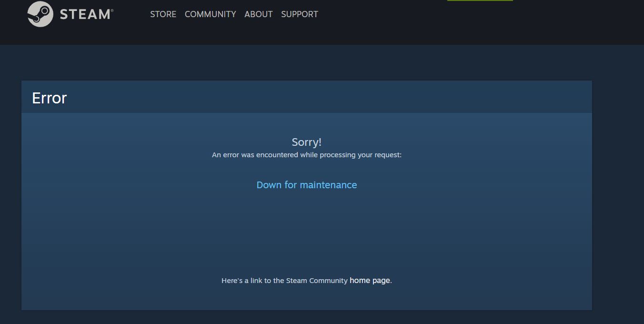Click 'Here's a link to the Steam Community' text

(284, 281)
